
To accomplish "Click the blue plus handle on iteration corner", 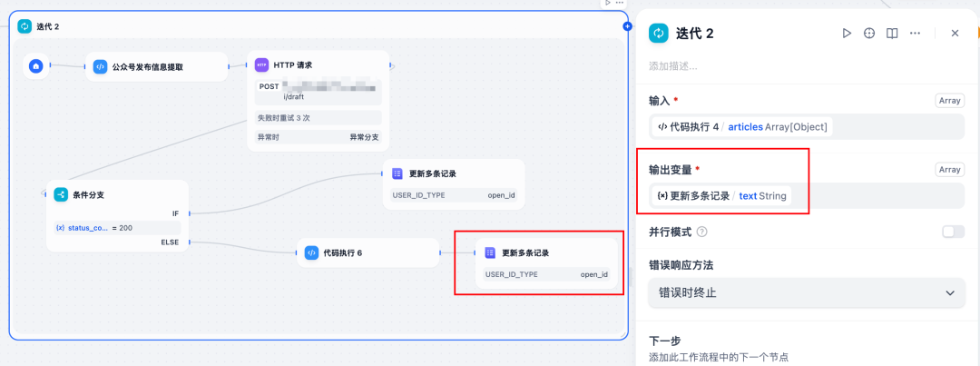I will point(627,26).
